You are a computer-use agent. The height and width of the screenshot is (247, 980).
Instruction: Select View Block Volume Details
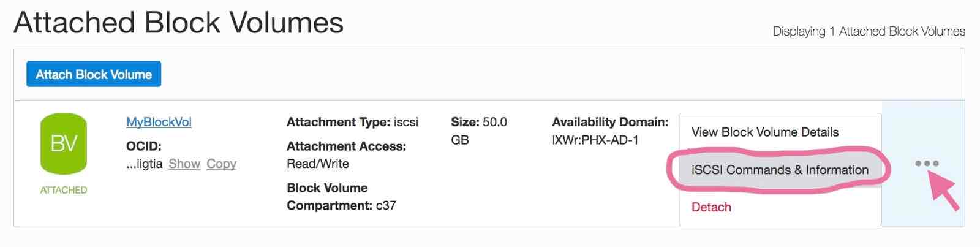[765, 132]
